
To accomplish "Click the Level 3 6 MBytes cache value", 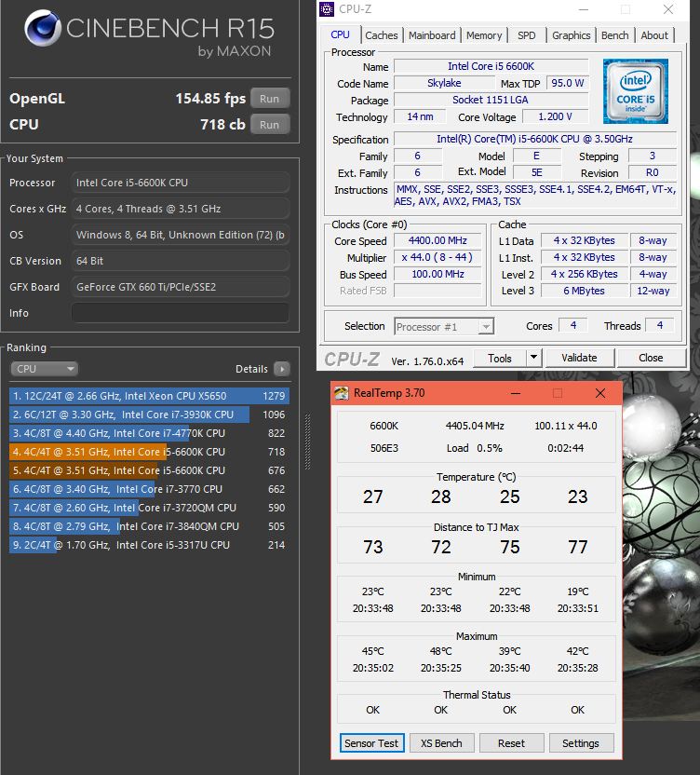I will (x=584, y=291).
